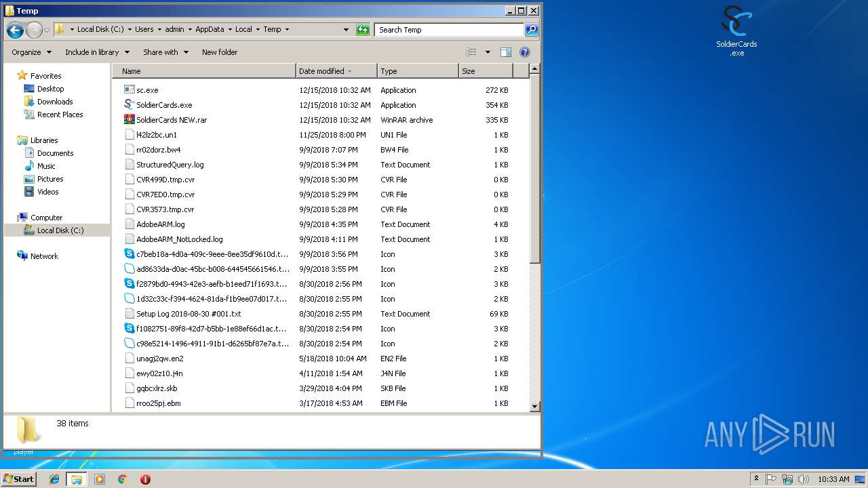Open the Pictures library
Viewport: 868px width, 488px height.
click(50, 179)
